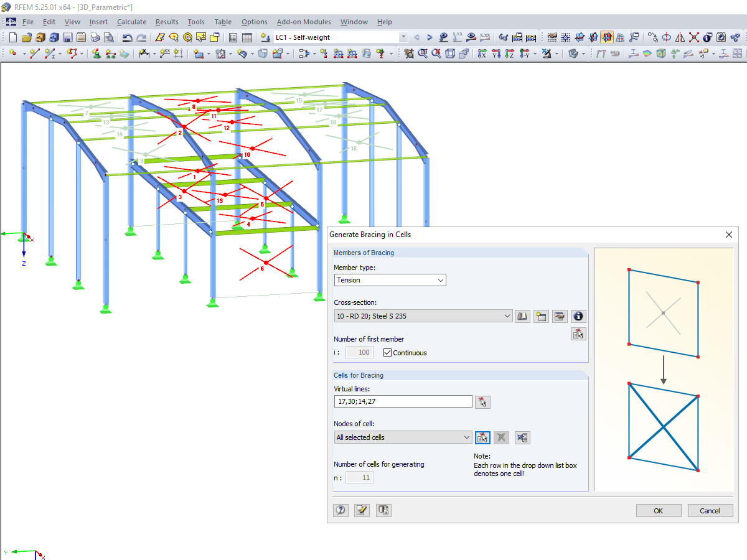Show cross-section info via the info icon
The width and height of the screenshot is (747, 560).
point(578,316)
